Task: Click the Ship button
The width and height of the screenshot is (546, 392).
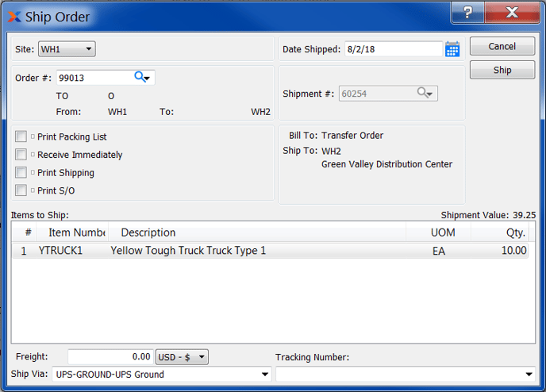Action: [x=502, y=70]
